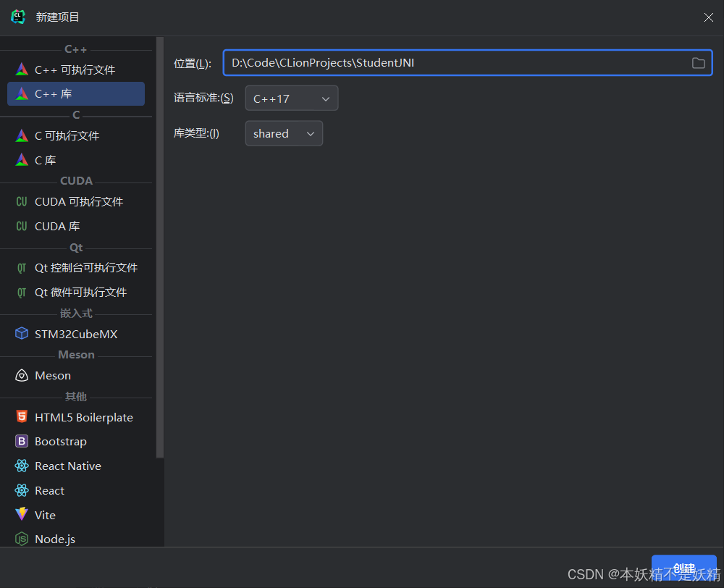The width and height of the screenshot is (724, 588).
Task: Click the CMake icon for C 可执行文件
Action: tap(22, 135)
